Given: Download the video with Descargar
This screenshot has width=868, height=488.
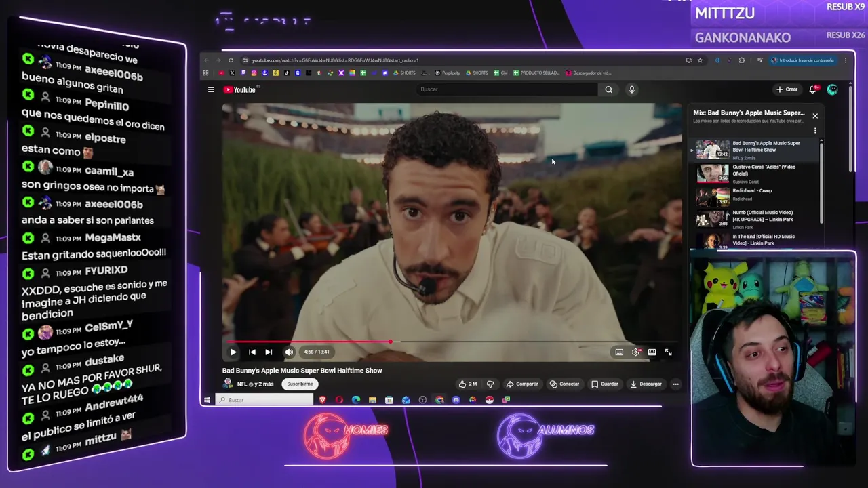Looking at the screenshot, I should point(646,384).
